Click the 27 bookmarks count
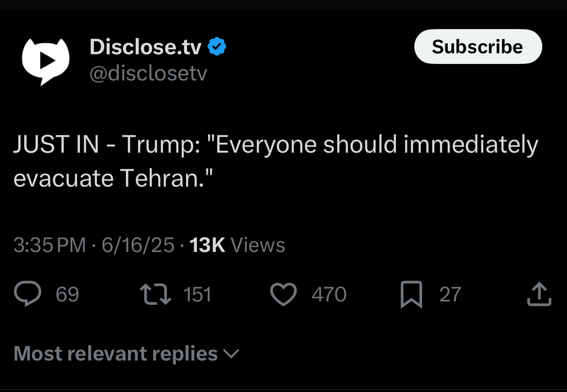The height and width of the screenshot is (392, 567). point(450,295)
